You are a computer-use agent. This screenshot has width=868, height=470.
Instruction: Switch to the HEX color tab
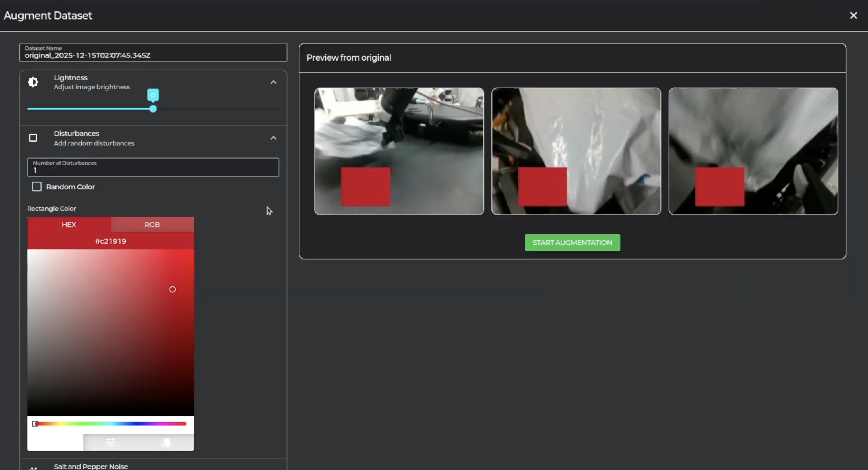tap(69, 225)
